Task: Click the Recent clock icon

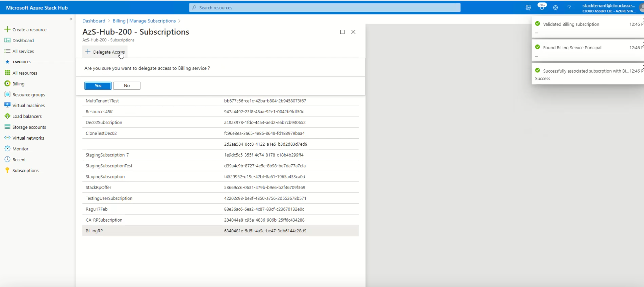Action: coord(7,159)
